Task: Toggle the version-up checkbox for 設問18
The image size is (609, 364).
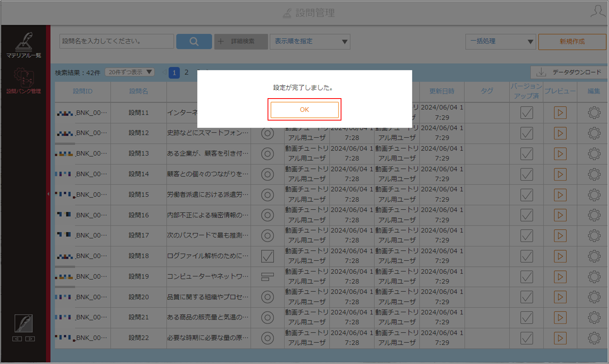Action: point(526,256)
